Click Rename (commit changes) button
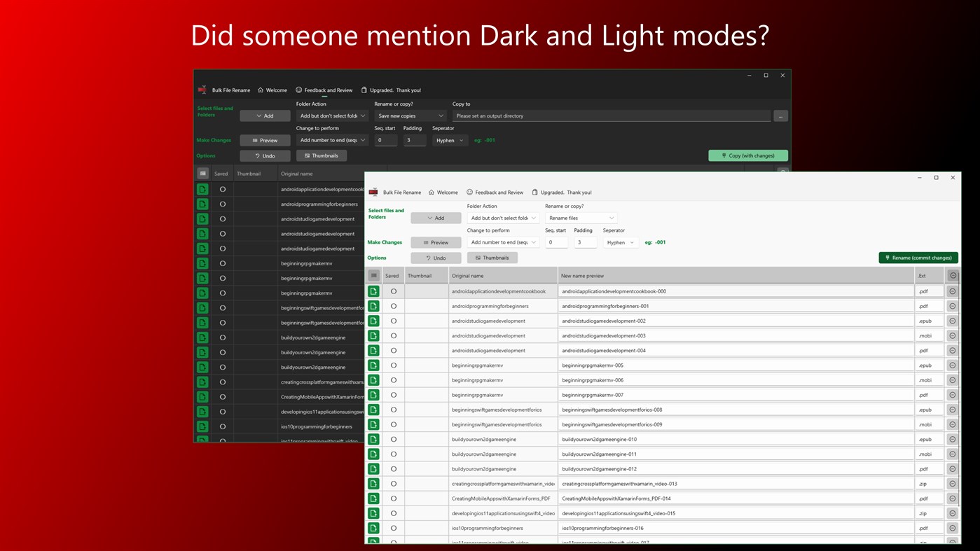This screenshot has width=980, height=551. 918,258
